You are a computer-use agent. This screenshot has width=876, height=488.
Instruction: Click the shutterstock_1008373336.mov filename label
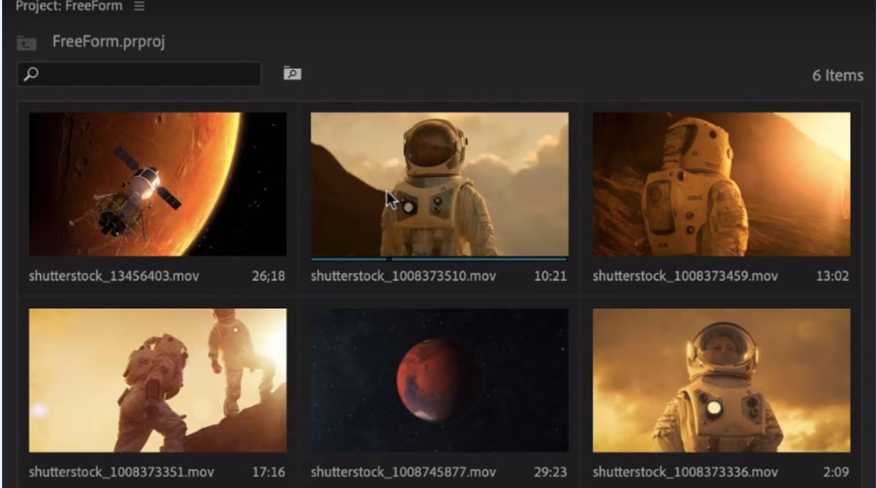(x=685, y=472)
